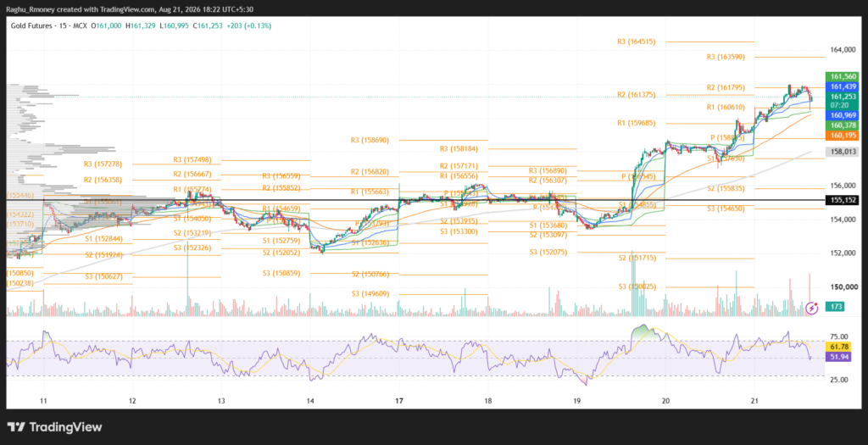Click the 152,000 price axis label
The height and width of the screenshot is (445, 868).
pos(843,253)
